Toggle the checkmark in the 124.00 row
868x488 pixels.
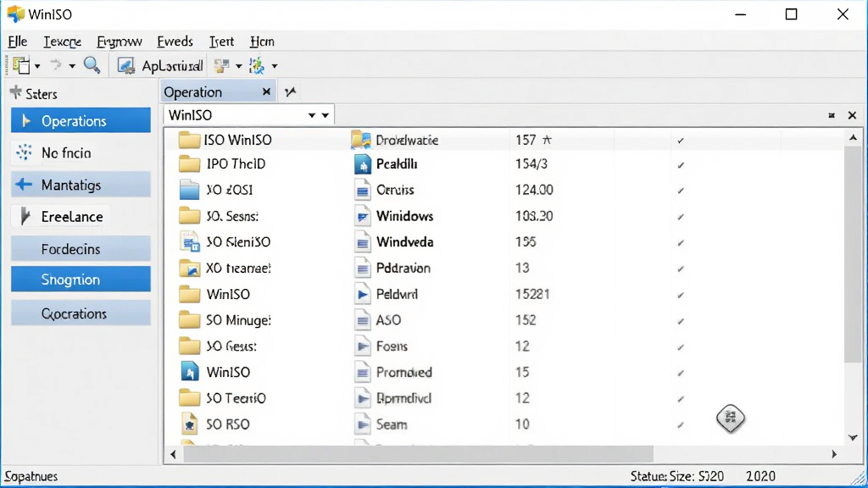[x=681, y=191]
